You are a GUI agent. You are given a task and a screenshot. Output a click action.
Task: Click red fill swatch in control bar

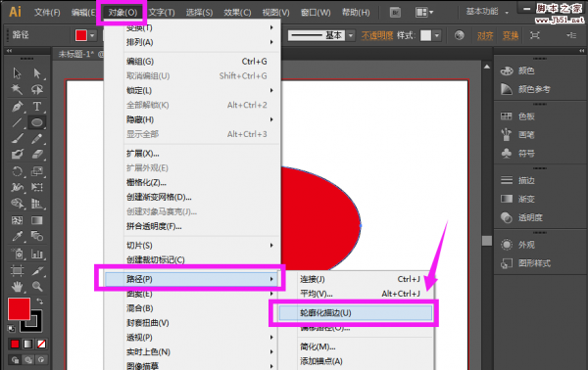coord(81,35)
